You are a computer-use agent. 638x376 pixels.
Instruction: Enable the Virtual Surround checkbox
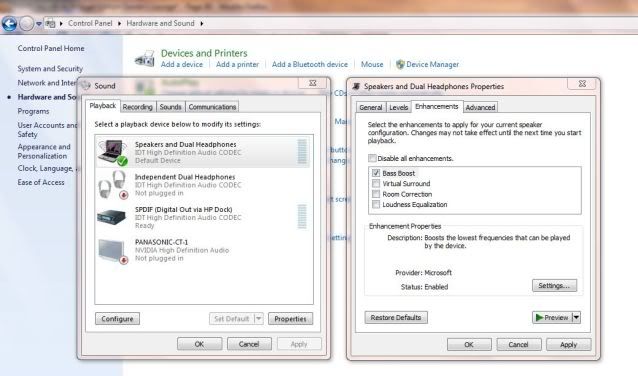coord(376,184)
